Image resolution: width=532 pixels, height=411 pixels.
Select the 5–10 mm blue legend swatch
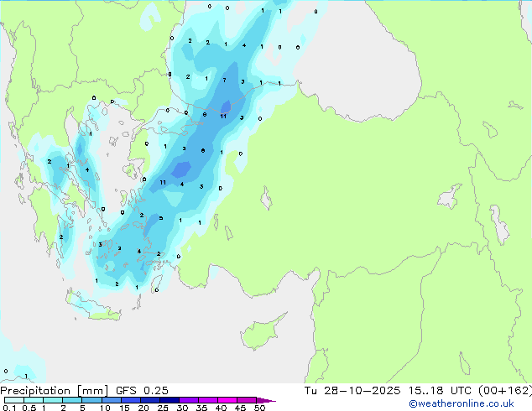91,400
